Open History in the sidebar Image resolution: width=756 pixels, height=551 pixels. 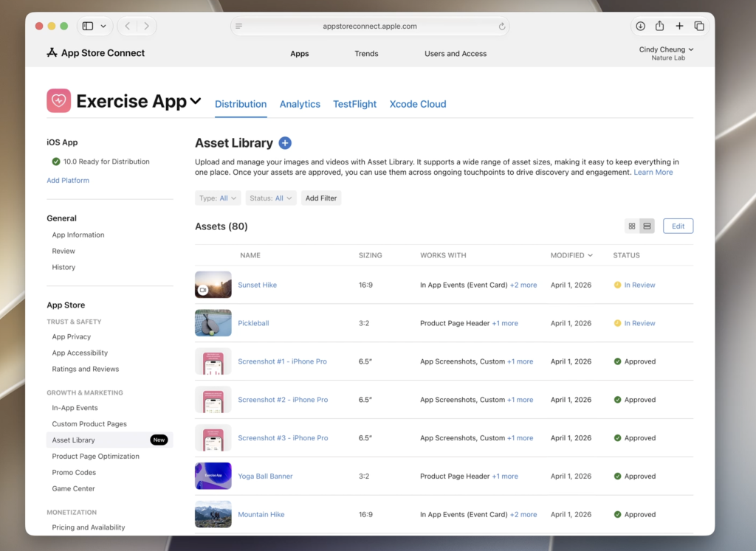[63, 267]
